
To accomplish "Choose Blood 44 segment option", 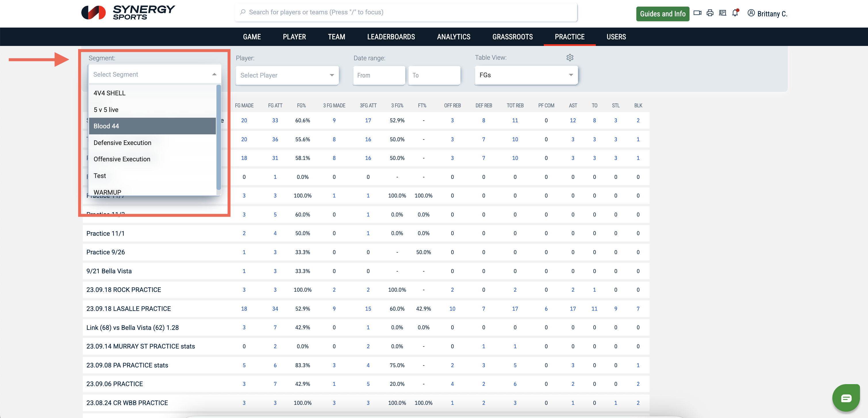I will point(152,126).
